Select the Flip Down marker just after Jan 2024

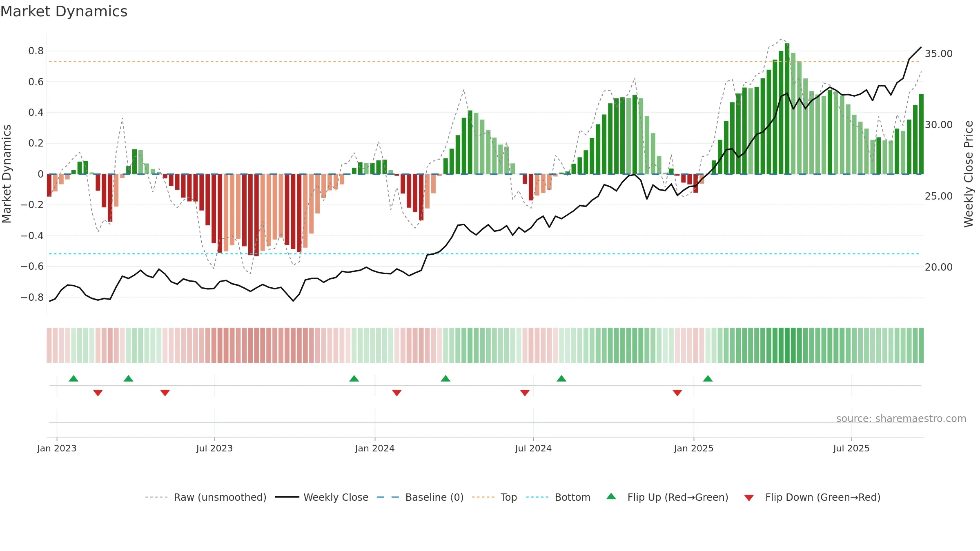coord(397,393)
